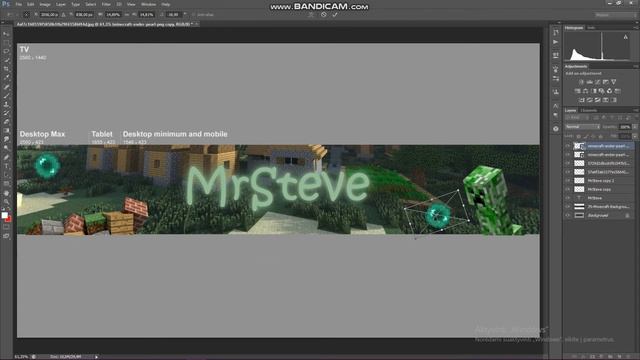Select the Magic Wand tool

pyautogui.click(x=6, y=60)
